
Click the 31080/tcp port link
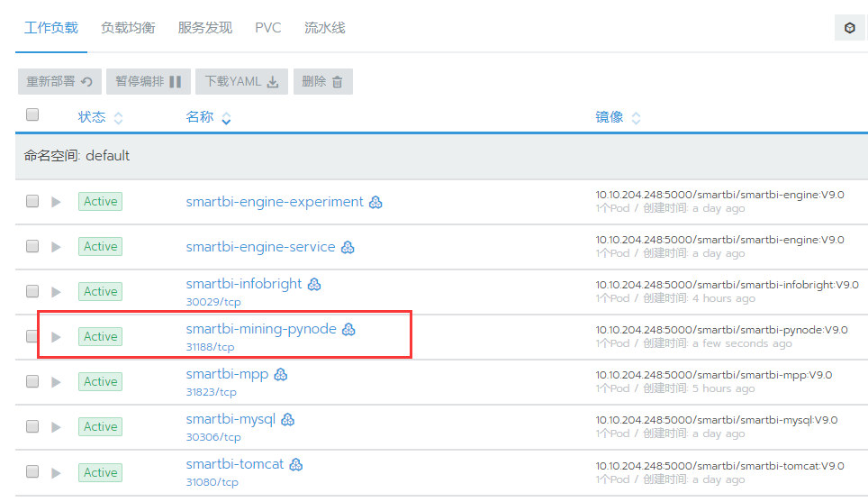point(212,482)
